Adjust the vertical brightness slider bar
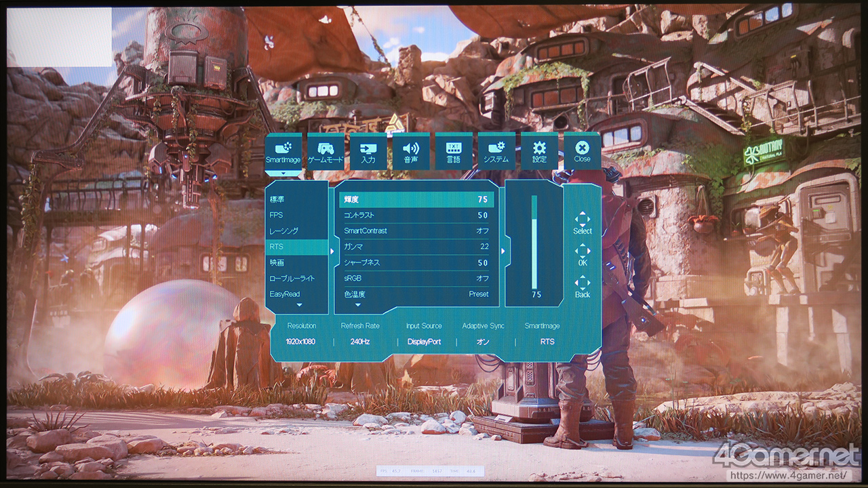This screenshot has height=488, width=868. tap(534, 243)
